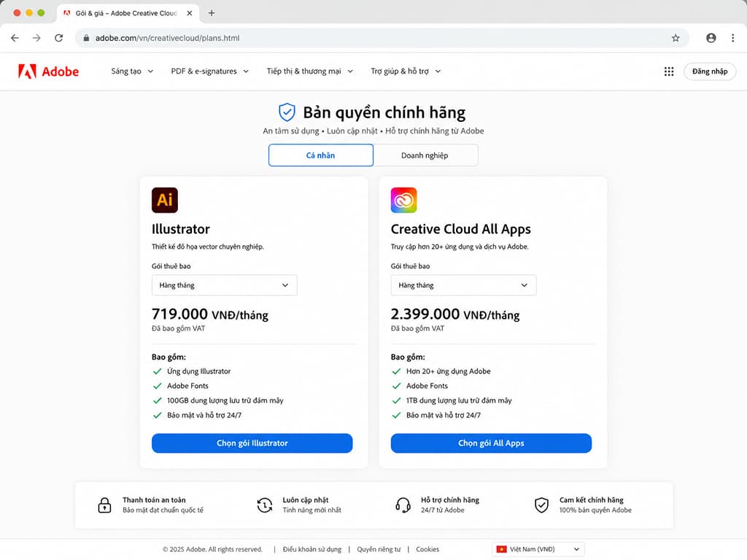The height and width of the screenshot is (560, 747).
Task: Go forward in browser history
Action: [36, 38]
